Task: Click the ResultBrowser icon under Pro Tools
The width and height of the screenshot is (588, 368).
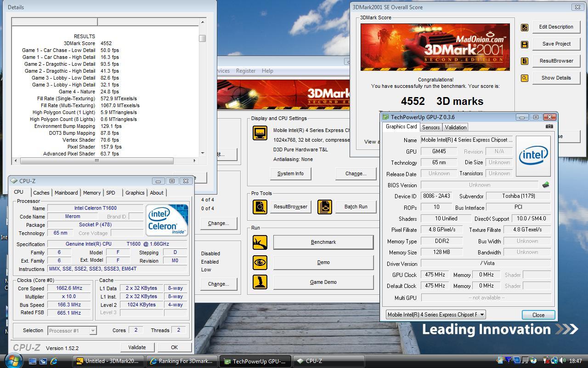Action: (x=260, y=207)
